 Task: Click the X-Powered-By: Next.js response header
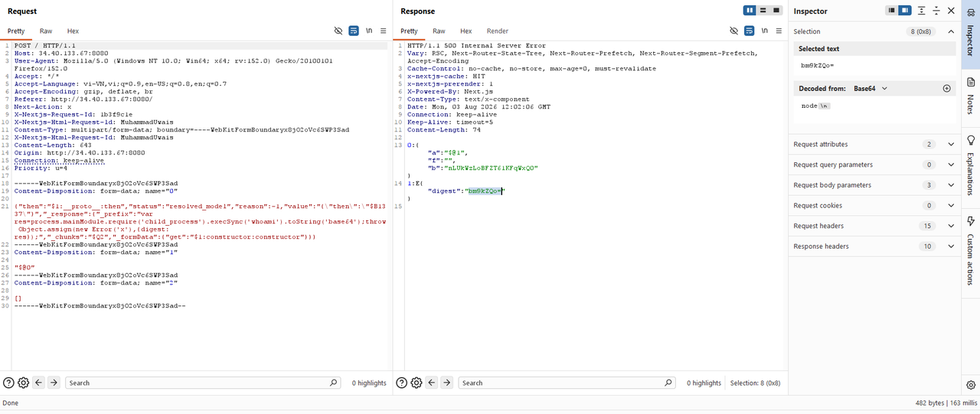click(449, 92)
